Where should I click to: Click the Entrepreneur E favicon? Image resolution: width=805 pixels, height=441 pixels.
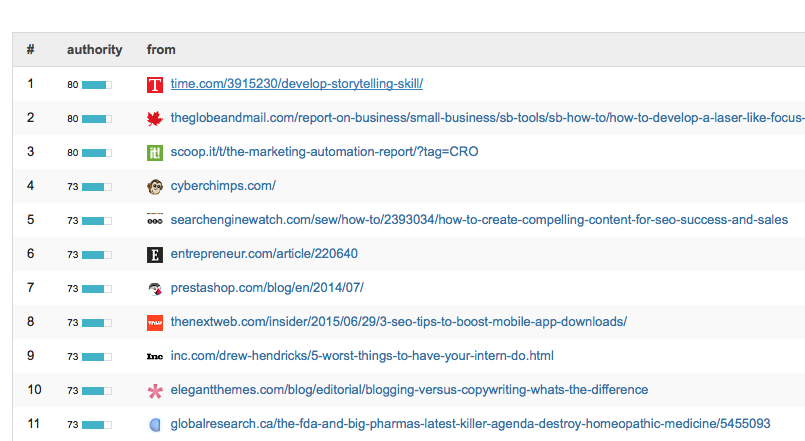(154, 254)
